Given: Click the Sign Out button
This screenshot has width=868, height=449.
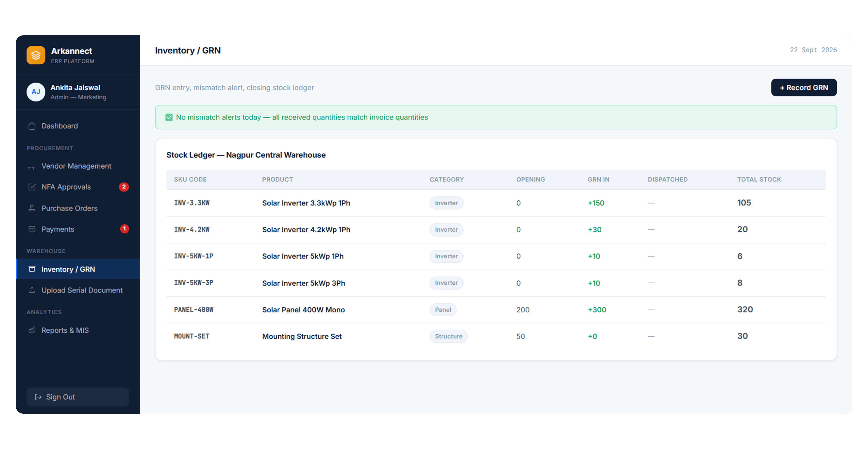Looking at the screenshot, I should pyautogui.click(x=78, y=397).
